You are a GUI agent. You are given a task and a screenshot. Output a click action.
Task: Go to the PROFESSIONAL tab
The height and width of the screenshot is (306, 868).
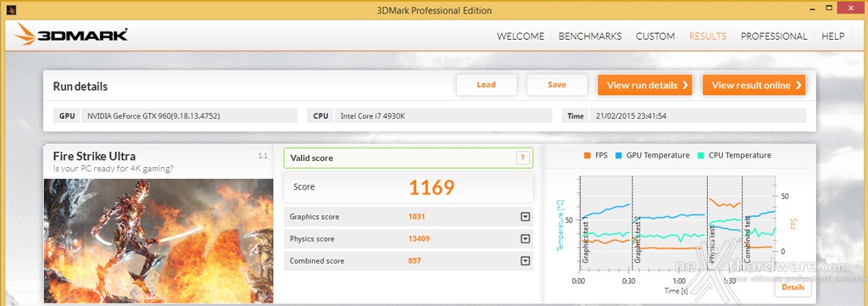coord(774,36)
